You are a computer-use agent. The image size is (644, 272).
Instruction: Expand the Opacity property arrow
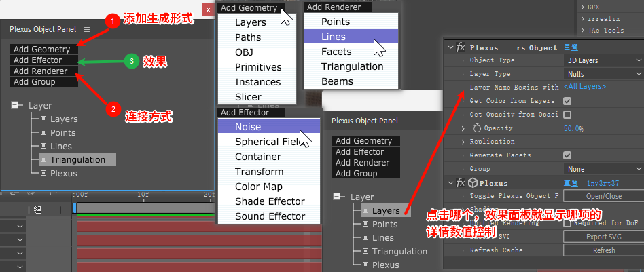coord(463,128)
